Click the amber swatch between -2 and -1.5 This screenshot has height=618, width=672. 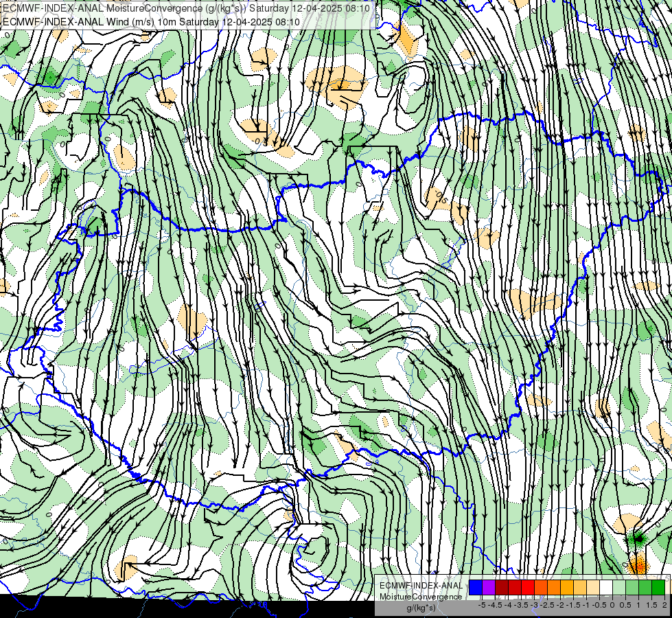click(x=567, y=587)
